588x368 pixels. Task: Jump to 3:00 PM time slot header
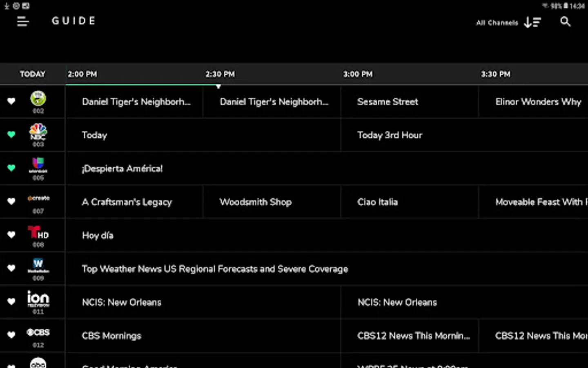coord(358,74)
